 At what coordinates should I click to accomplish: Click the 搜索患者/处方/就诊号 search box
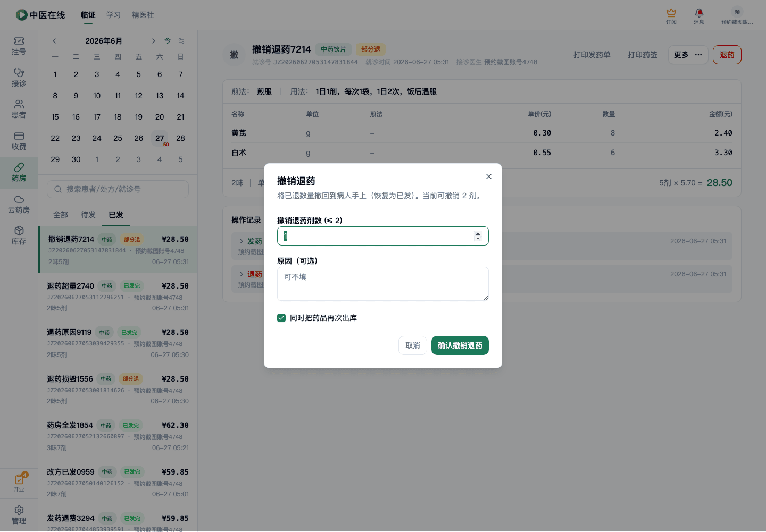118,189
